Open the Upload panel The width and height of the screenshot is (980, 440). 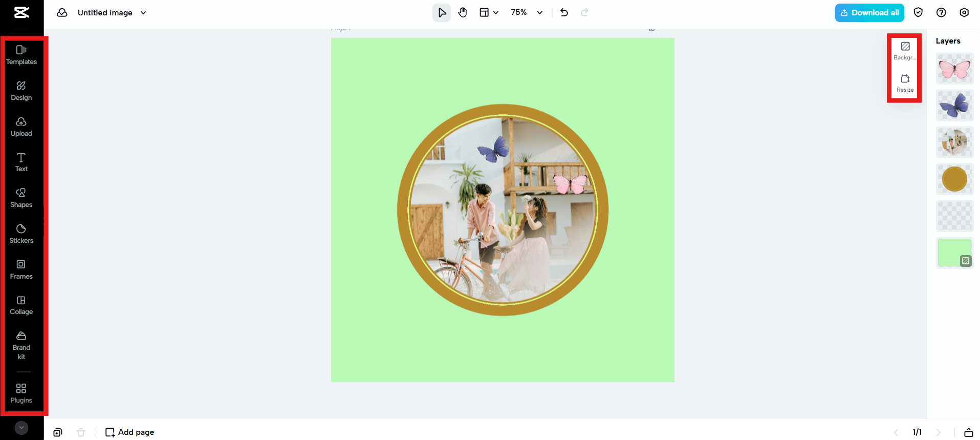[x=21, y=127]
